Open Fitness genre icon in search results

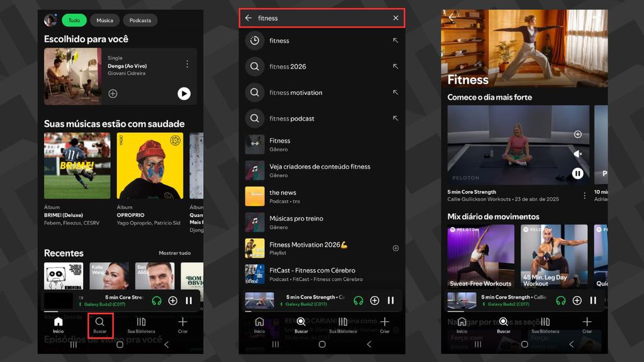(x=255, y=145)
